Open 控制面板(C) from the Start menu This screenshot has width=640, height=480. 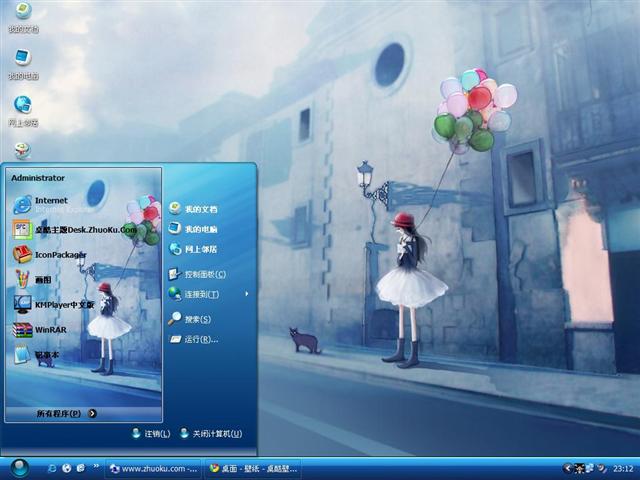[204, 274]
